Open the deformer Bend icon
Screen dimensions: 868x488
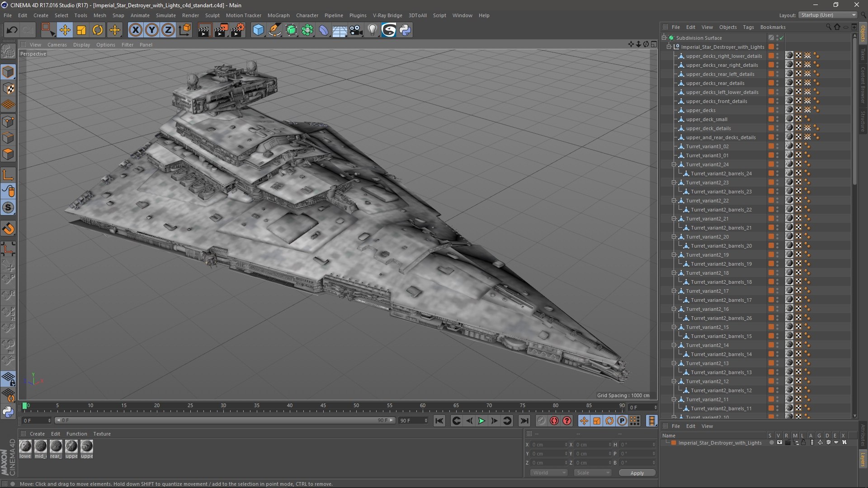pyautogui.click(x=324, y=30)
